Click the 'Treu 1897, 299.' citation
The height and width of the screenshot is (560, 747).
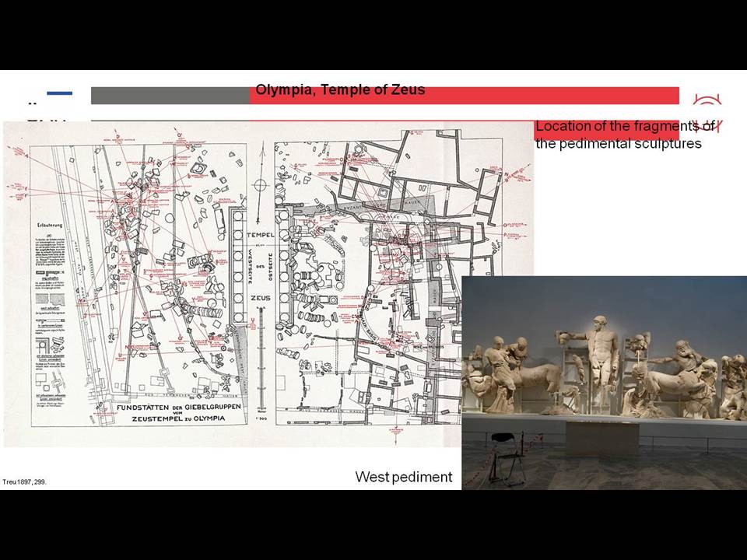[x=24, y=482]
